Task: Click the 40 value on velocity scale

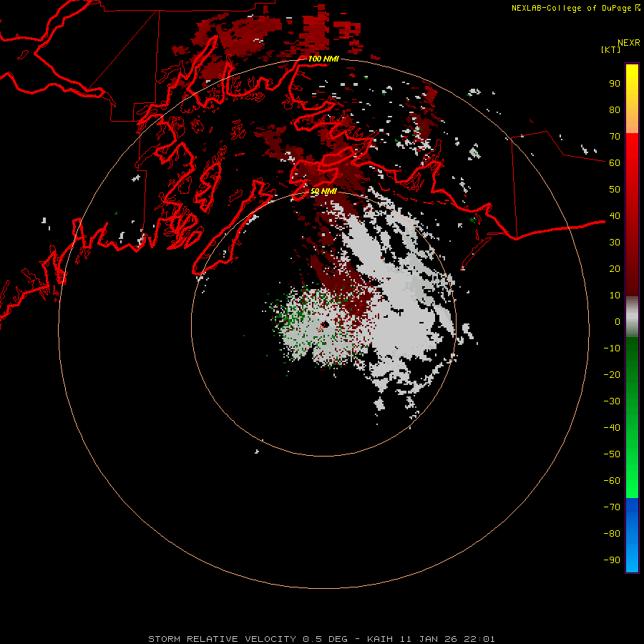Action: pos(615,216)
